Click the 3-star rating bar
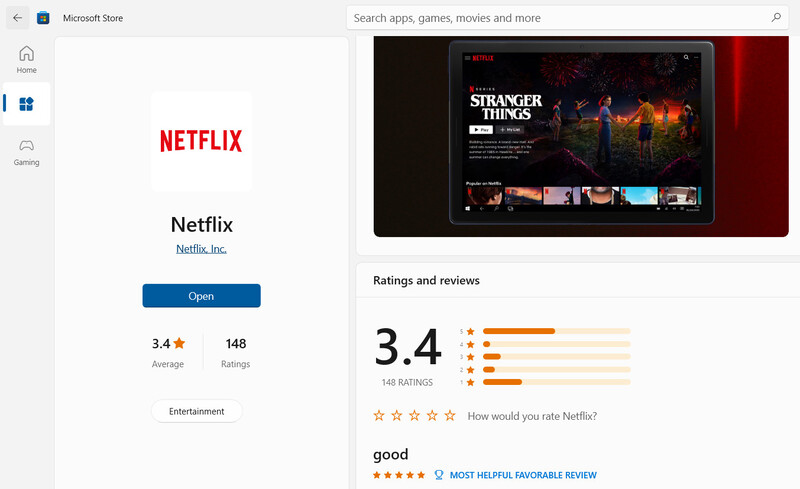Viewport: 800px width, 489px height. [557, 356]
